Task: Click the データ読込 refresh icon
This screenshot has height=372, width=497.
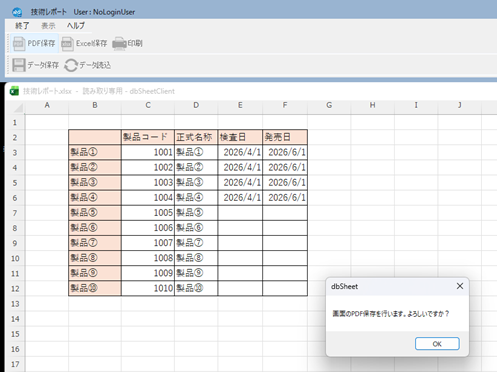Action: point(71,65)
